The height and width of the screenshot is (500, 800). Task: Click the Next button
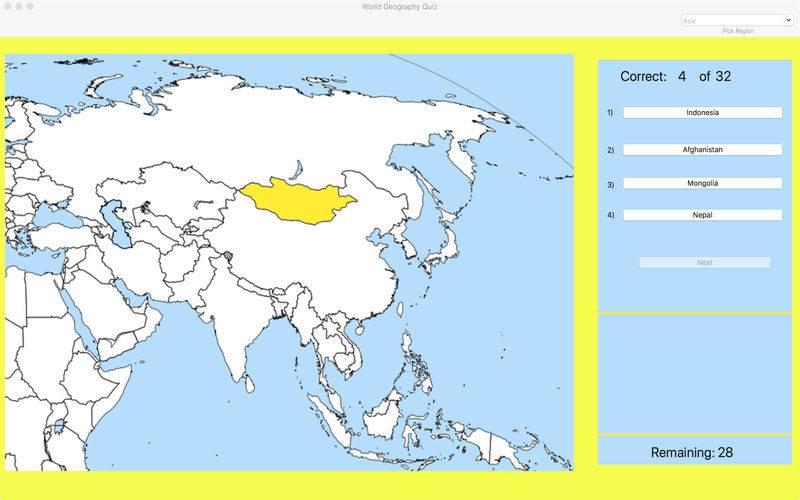click(x=705, y=262)
